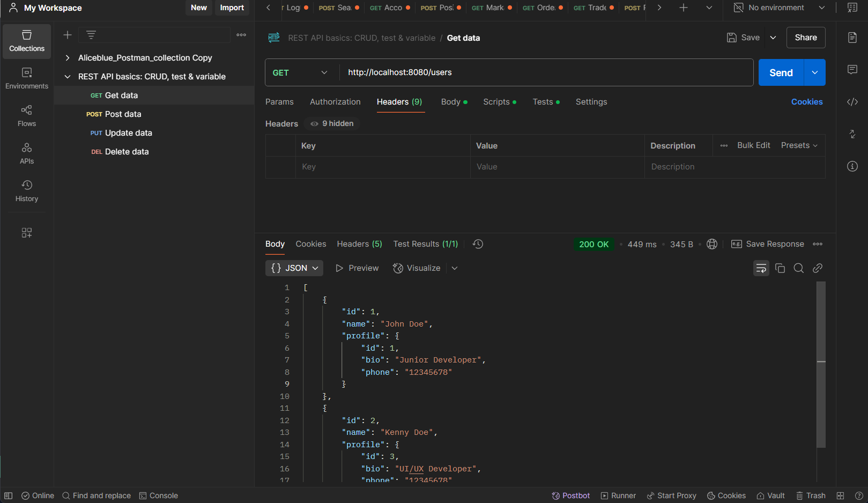Open the Cookies link in request
The image size is (868, 503).
pyautogui.click(x=807, y=102)
